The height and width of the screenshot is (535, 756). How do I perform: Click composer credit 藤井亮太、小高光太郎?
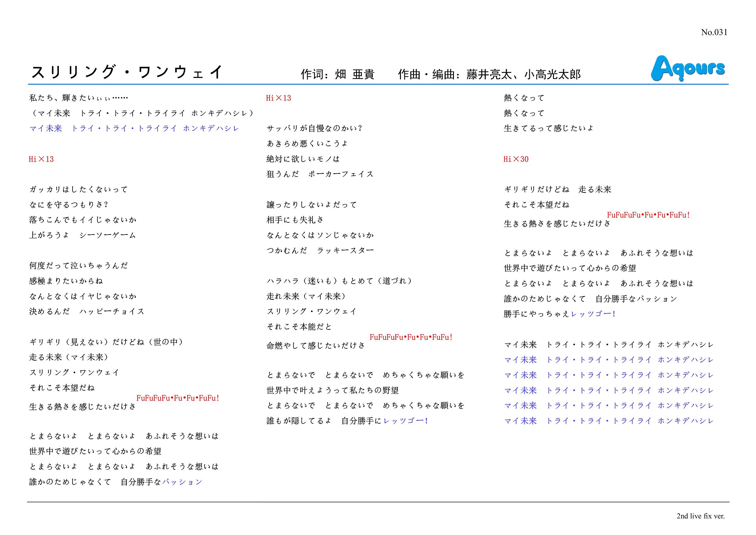pos(523,74)
